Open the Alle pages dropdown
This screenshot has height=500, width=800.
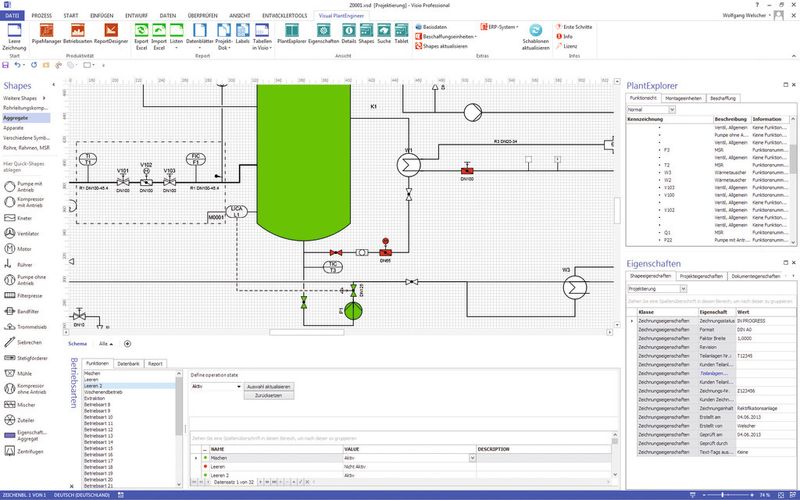click(106, 344)
